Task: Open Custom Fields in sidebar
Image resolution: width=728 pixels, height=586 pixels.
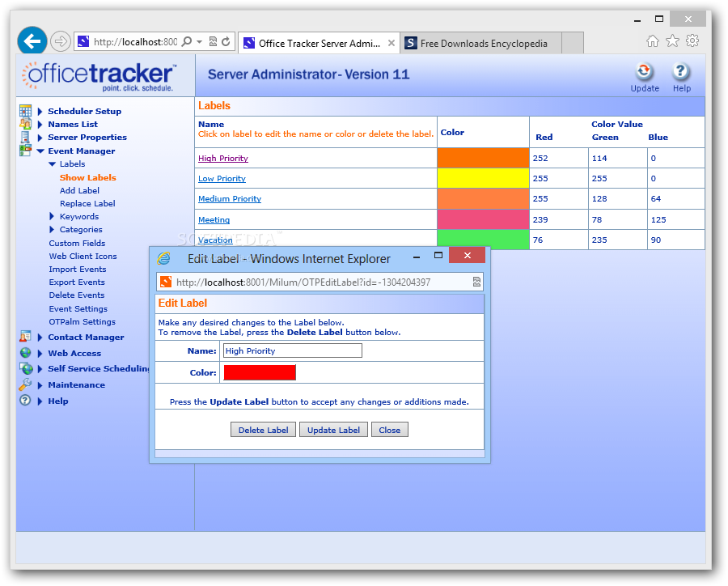Action: tap(77, 243)
